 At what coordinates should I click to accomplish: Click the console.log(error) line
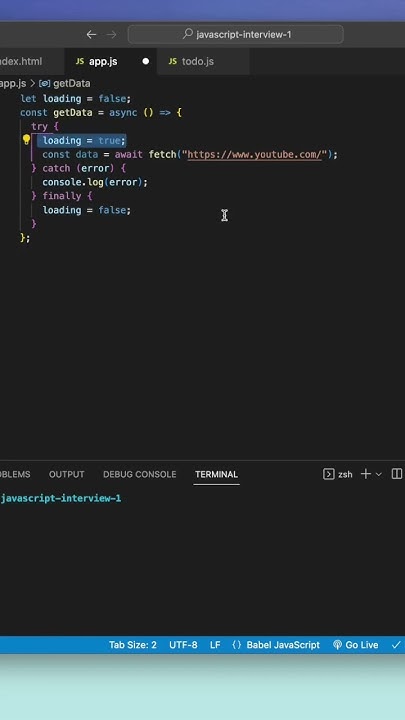(x=95, y=182)
